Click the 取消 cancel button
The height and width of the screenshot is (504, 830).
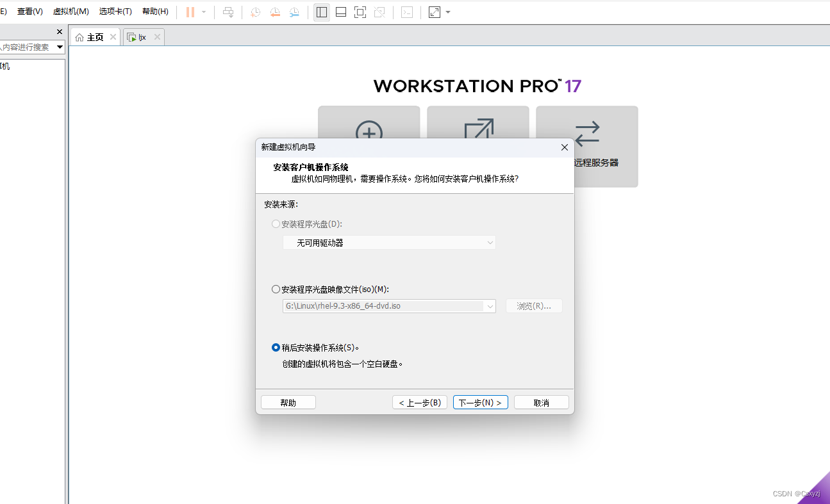coord(542,403)
